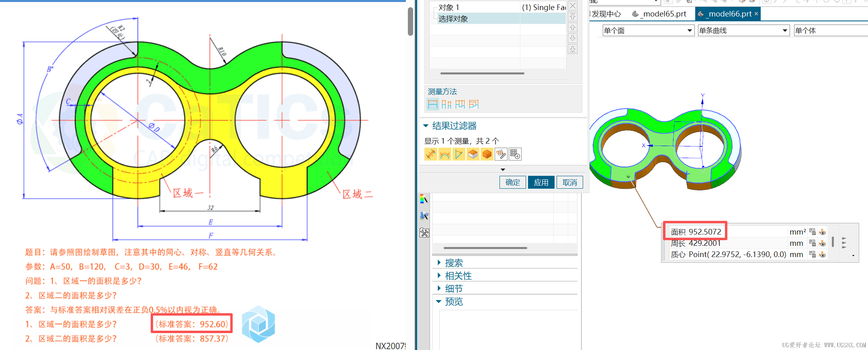The image size is (868, 350).
Task: Toggle the eye icon for the 质心 row
Action: 822,254
